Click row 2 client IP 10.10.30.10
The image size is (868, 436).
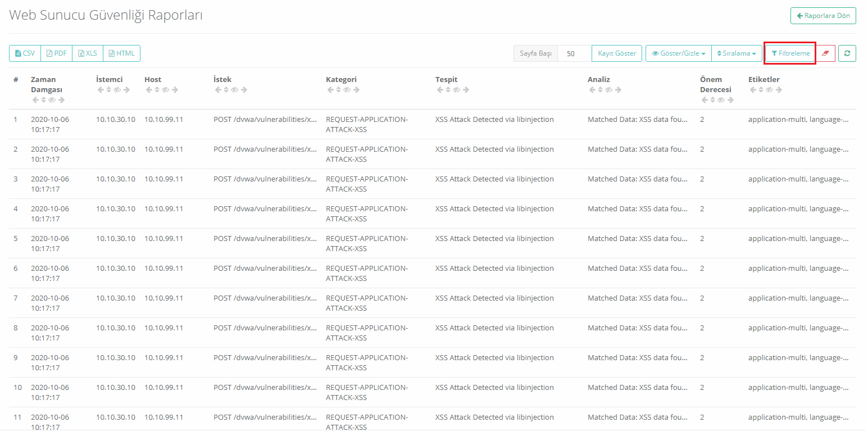click(x=116, y=149)
